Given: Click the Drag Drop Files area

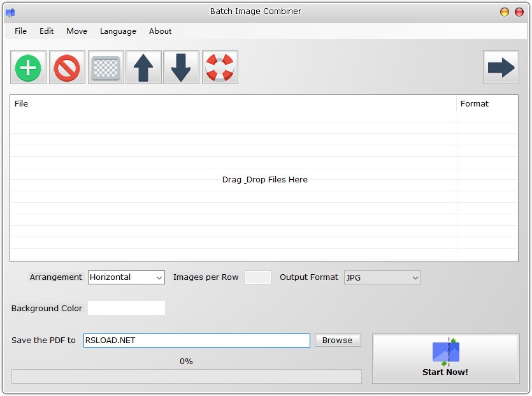Looking at the screenshot, I should [x=264, y=179].
